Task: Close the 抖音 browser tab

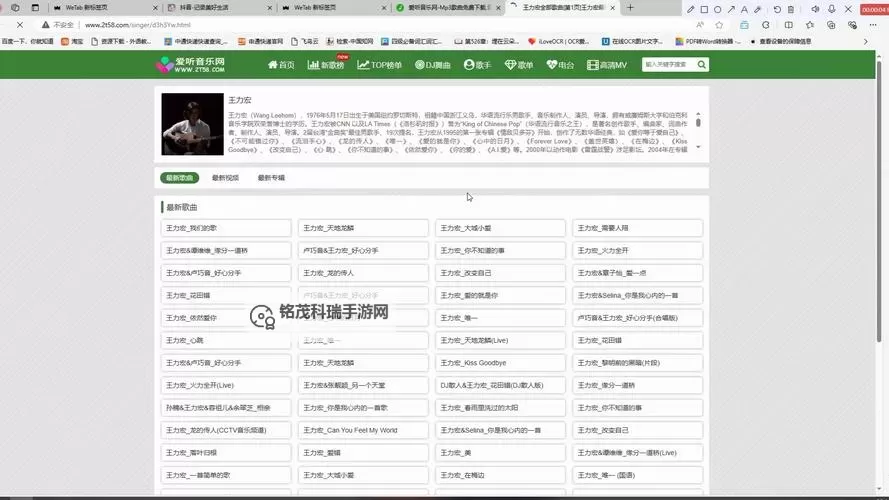Action: click(x=269, y=8)
